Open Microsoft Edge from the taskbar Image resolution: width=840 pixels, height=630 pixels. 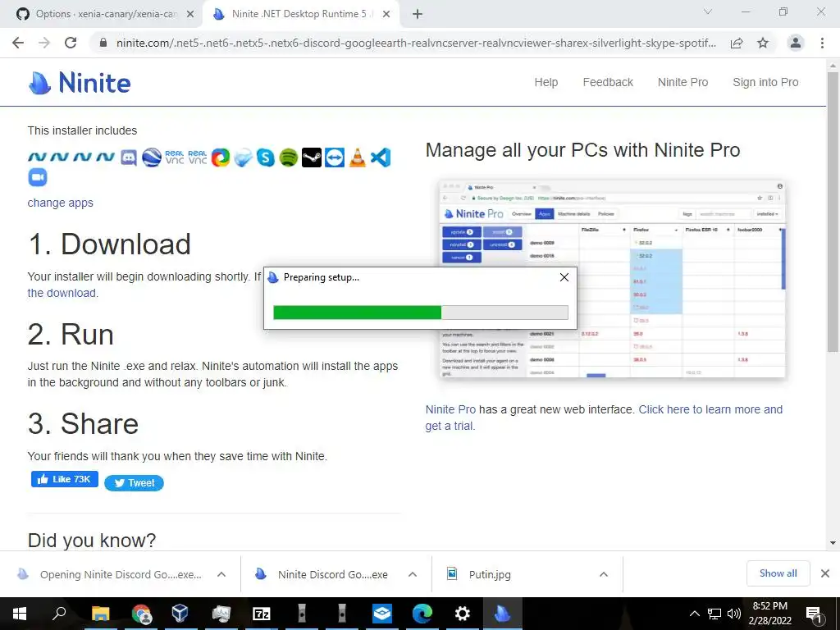422,614
